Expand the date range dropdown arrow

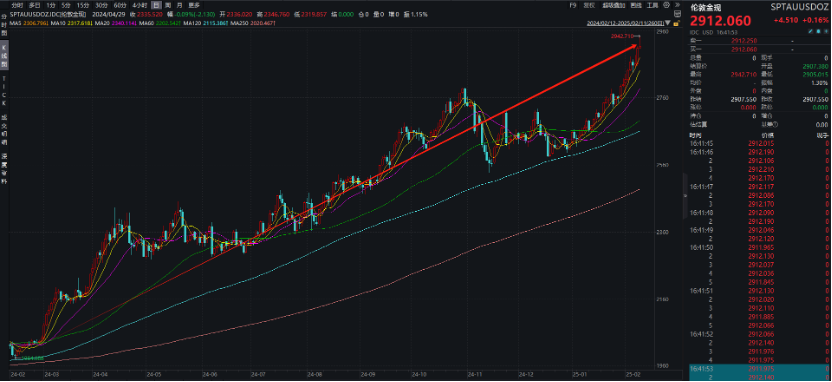668,23
